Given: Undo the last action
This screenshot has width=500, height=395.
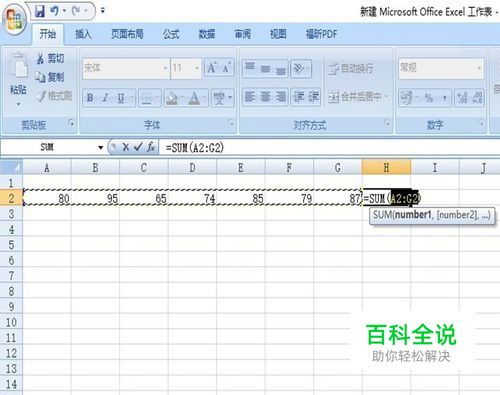Looking at the screenshot, I should click(x=54, y=11).
